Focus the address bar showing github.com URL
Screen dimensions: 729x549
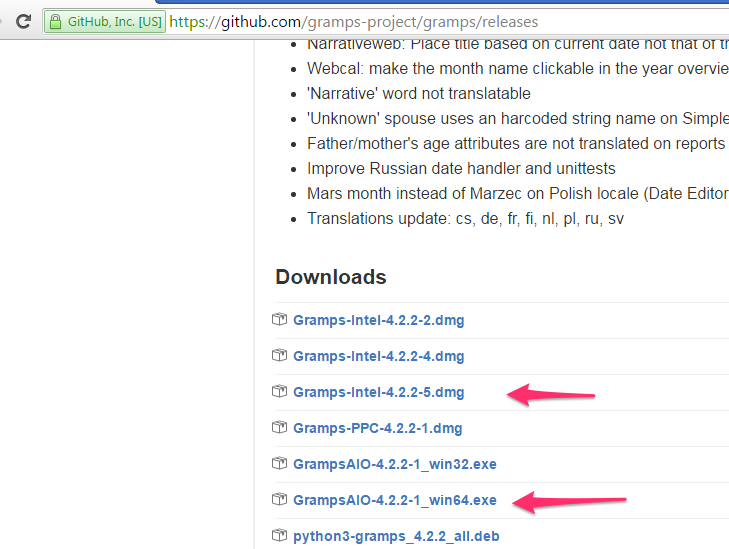coord(400,21)
